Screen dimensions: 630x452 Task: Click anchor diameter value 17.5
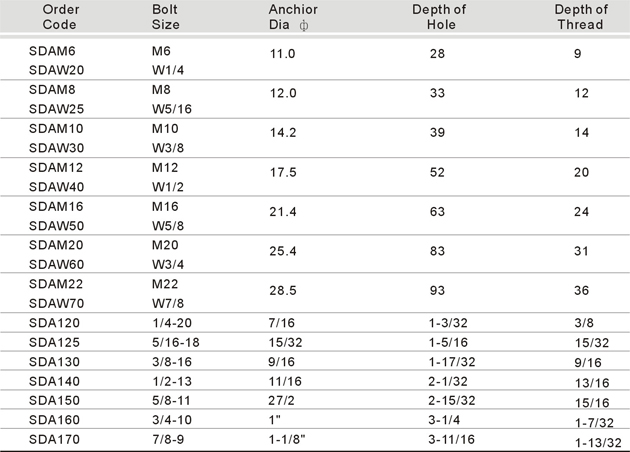click(x=283, y=172)
